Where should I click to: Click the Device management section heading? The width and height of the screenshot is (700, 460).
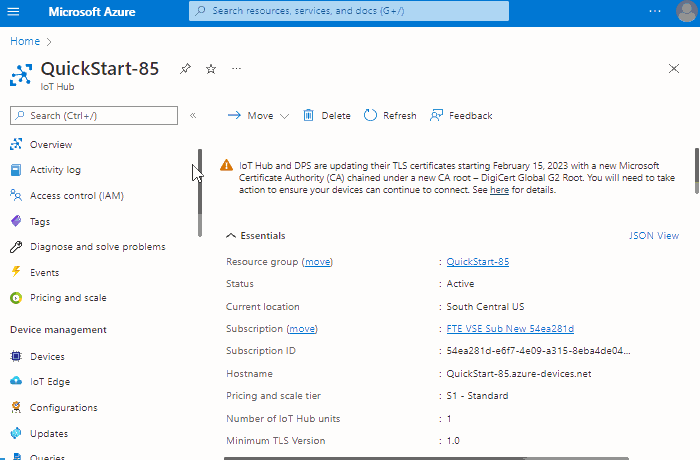[58, 330]
